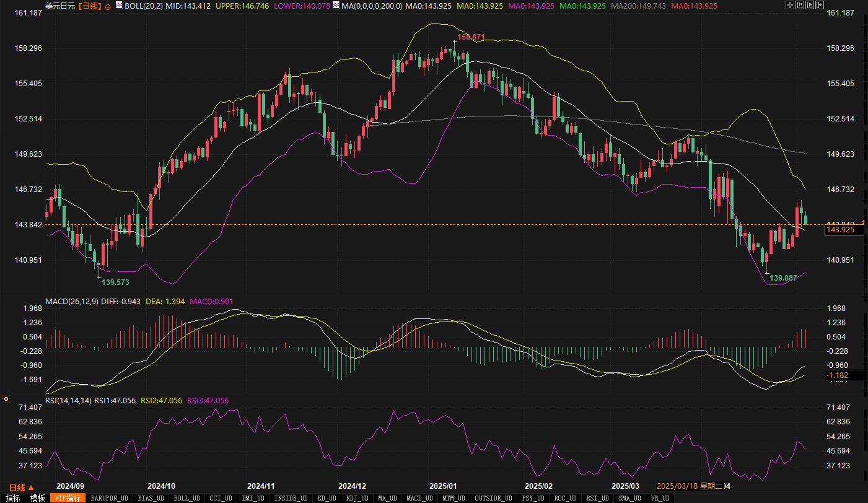Image resolution: width=868 pixels, height=503 pixels.
Task: Click the crosshair cursor icon at top right
Action: pos(790,5)
